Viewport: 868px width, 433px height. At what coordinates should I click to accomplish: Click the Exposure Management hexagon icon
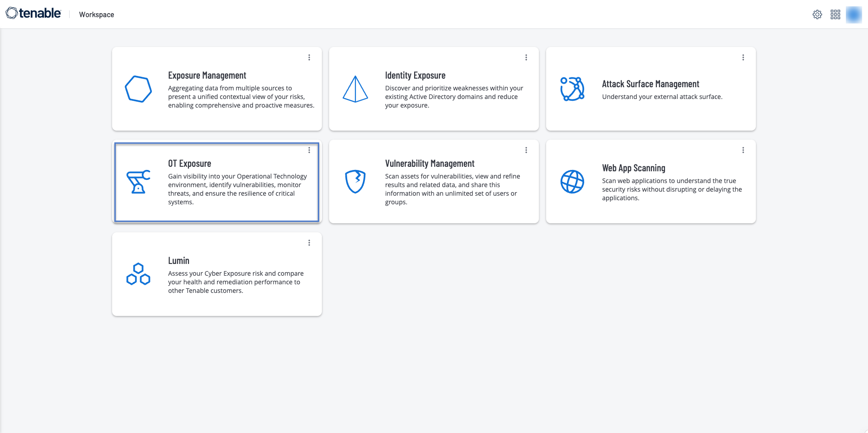click(138, 89)
